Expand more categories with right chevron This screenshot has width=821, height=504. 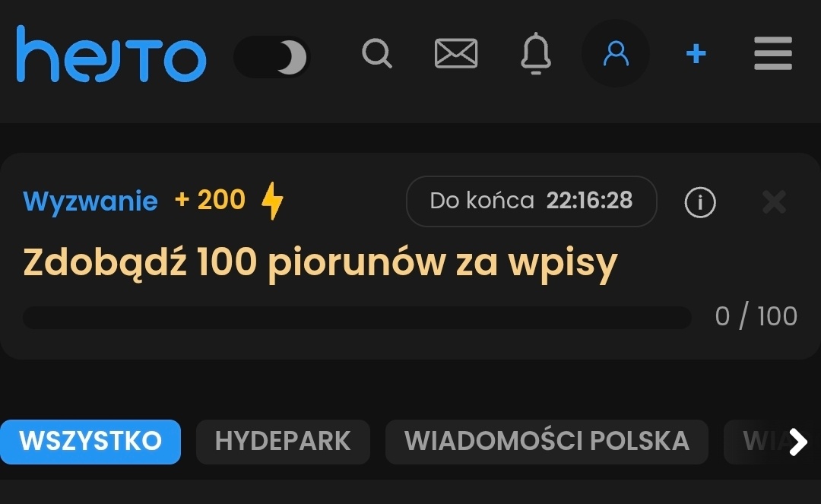point(798,442)
